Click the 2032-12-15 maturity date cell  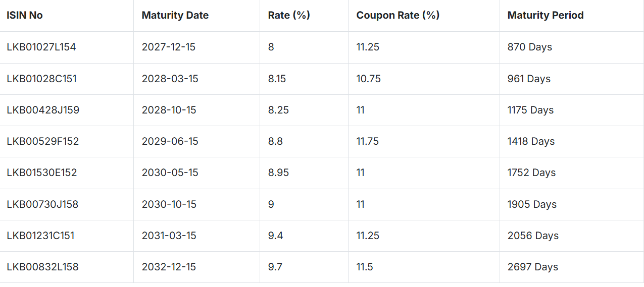(x=169, y=267)
